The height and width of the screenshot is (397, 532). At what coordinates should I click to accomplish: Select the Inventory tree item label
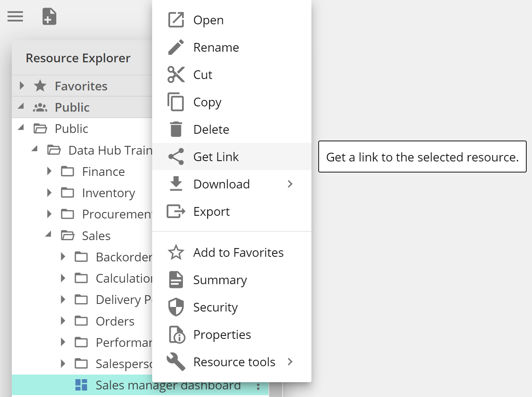[x=108, y=193]
